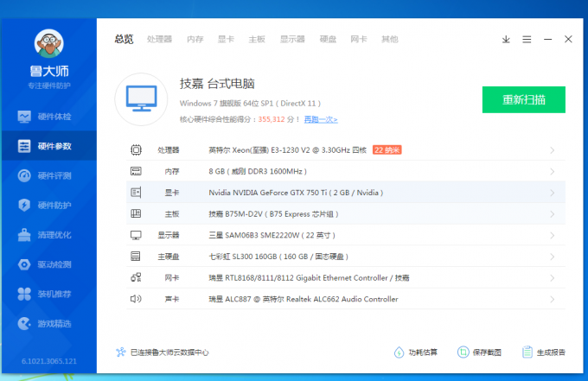The image size is (588, 381).
Task: Click the Windows 7 64位 SP1 text
Action: (250, 103)
